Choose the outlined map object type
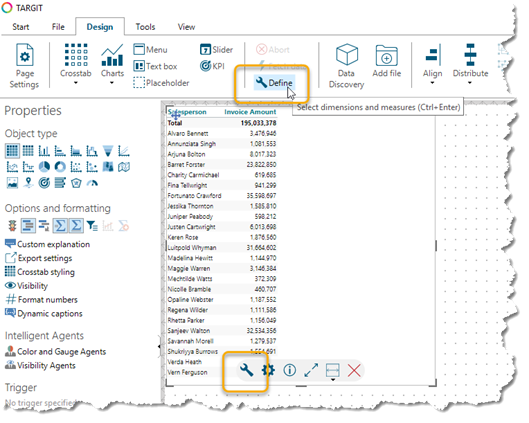 click(x=124, y=167)
